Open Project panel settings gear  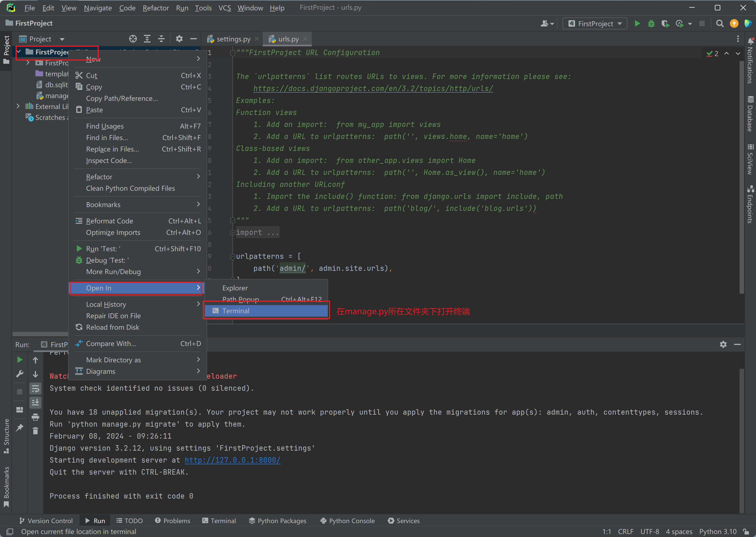point(179,39)
